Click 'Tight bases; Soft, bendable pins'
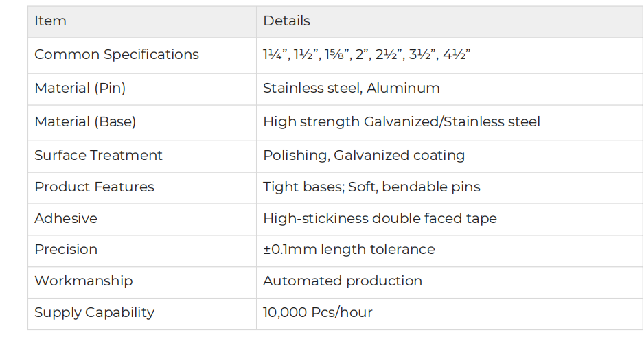Screen dimensions: 644x339 click(x=371, y=187)
